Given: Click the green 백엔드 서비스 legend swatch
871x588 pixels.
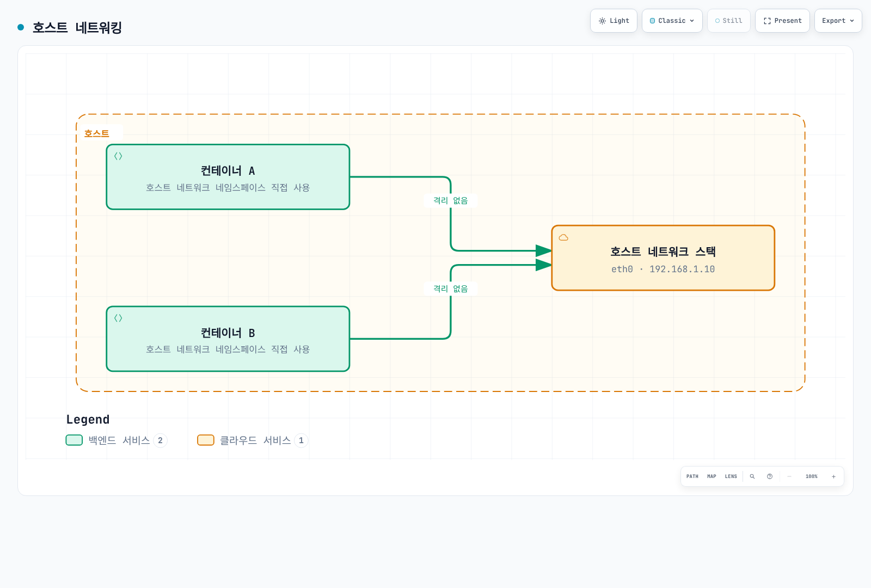Looking at the screenshot, I should point(74,440).
